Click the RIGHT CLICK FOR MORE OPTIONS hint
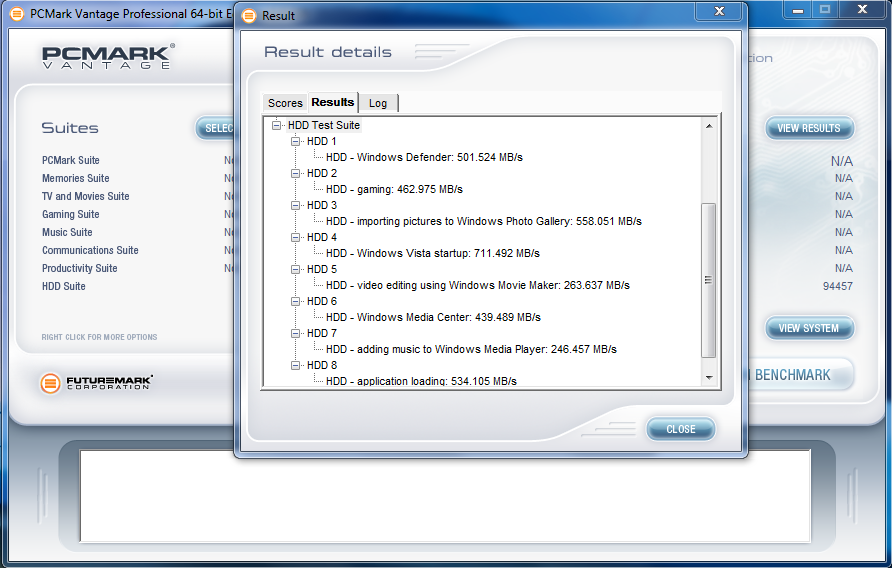892x568 pixels. coord(99,337)
